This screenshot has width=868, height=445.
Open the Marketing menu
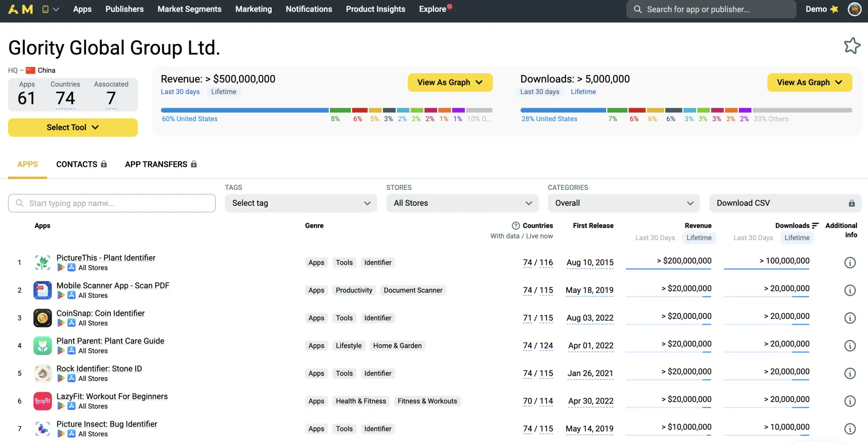254,9
